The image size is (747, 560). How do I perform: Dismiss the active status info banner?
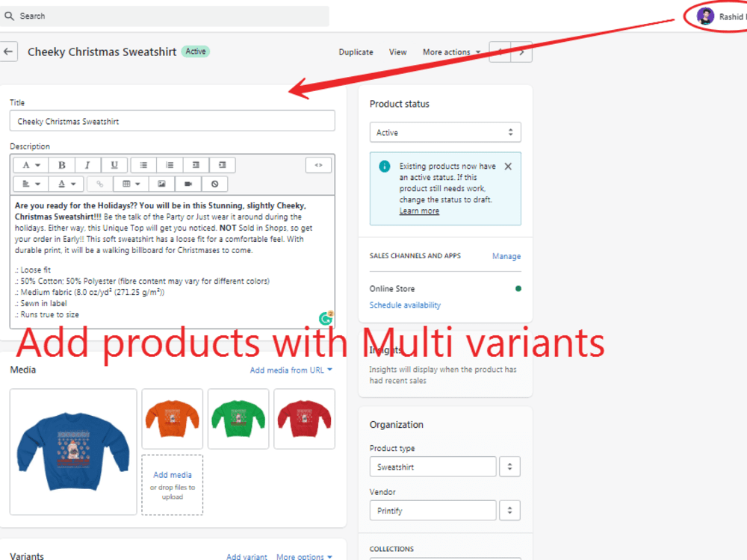(508, 167)
